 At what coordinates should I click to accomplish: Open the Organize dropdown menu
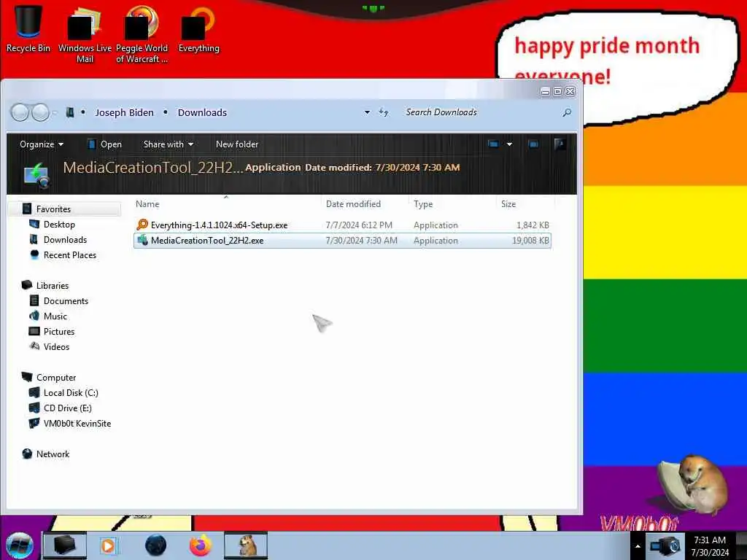42,144
